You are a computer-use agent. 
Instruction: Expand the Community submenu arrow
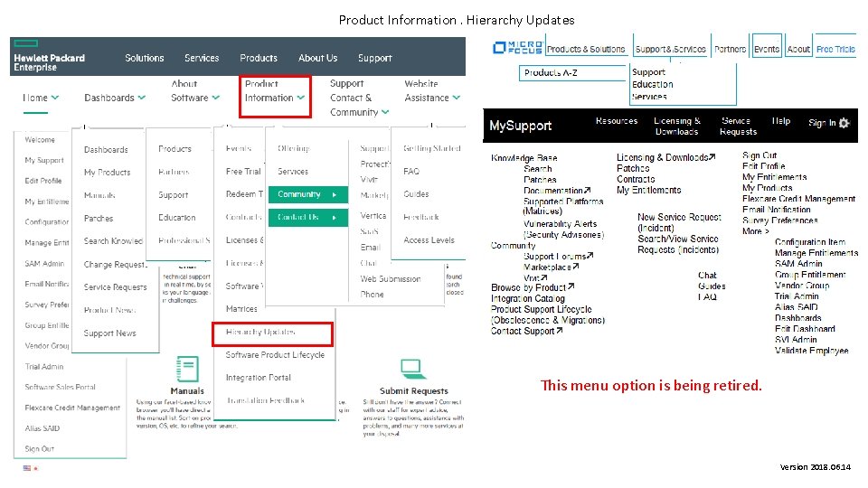pyautogui.click(x=335, y=195)
